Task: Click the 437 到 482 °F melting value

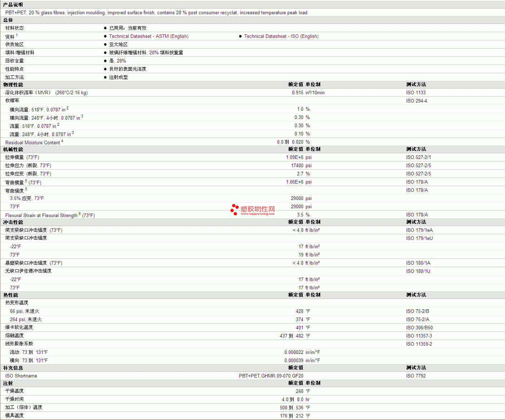Action: click(x=295, y=336)
